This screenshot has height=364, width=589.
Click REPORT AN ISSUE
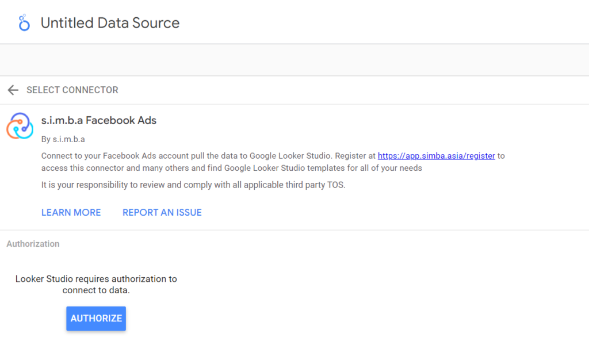click(162, 213)
